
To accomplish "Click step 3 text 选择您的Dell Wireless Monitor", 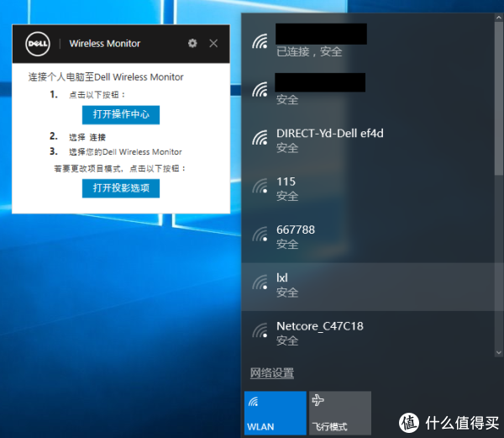I will click(125, 152).
